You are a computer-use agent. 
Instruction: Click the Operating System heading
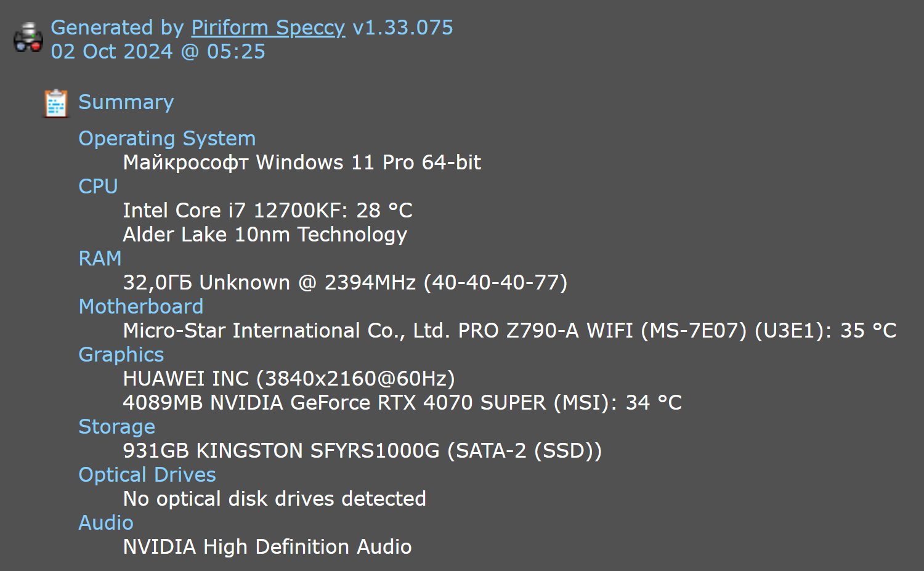(167, 139)
